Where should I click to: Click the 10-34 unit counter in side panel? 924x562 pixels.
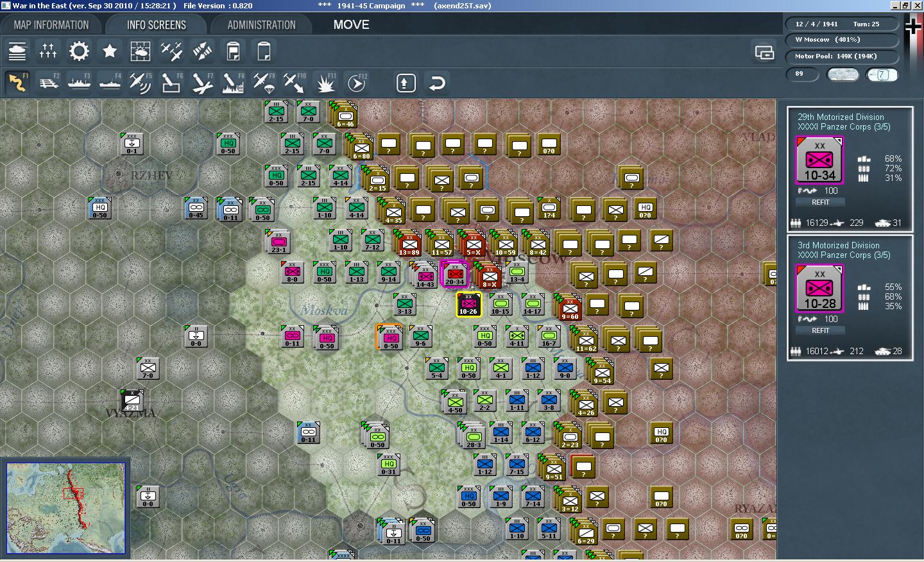pos(819,161)
